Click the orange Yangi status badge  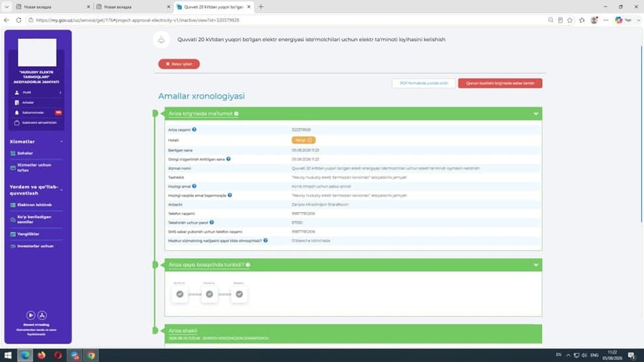[x=303, y=140]
